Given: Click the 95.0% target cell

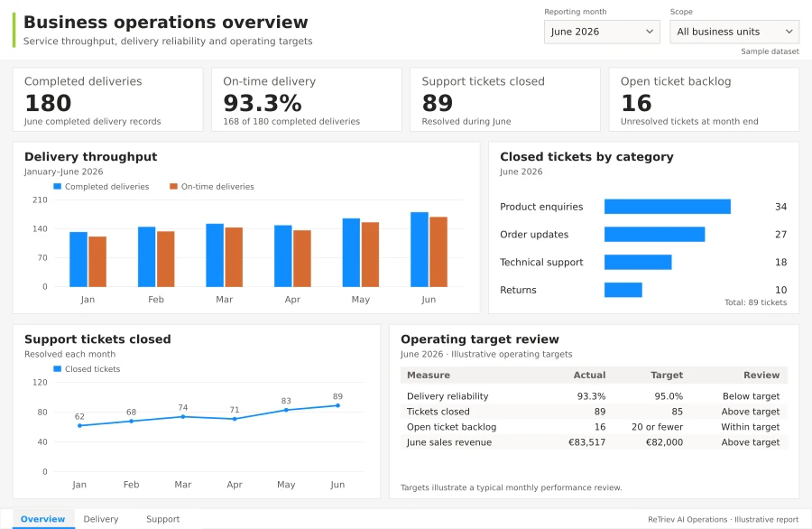Looking at the screenshot, I should pyautogui.click(x=669, y=396).
